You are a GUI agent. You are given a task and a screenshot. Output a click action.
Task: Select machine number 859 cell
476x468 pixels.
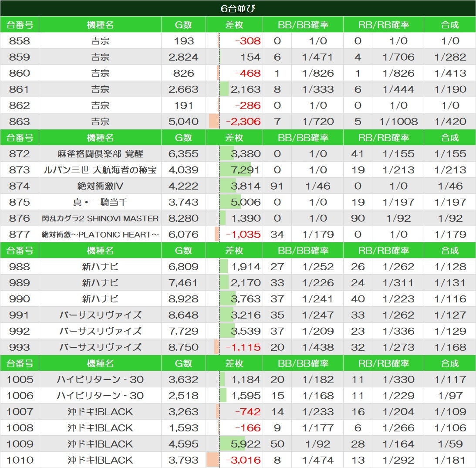20,57
